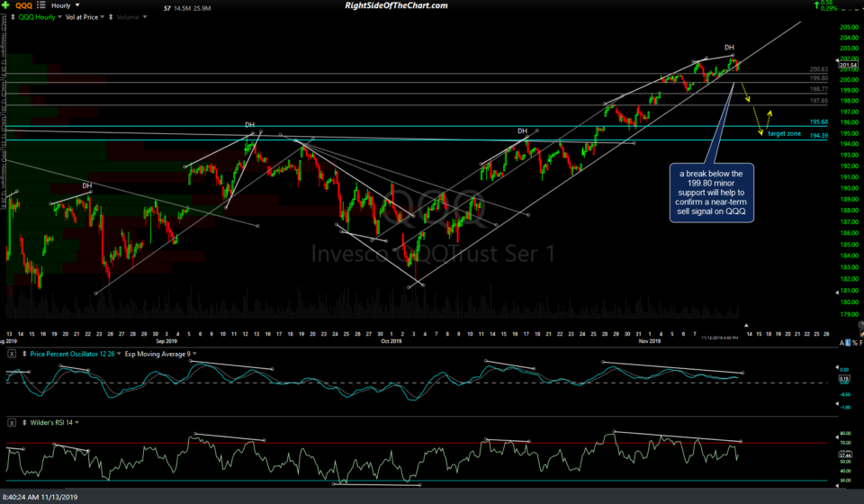
Task: Click the 194.39 cyan price level label
Action: pyautogui.click(x=819, y=136)
